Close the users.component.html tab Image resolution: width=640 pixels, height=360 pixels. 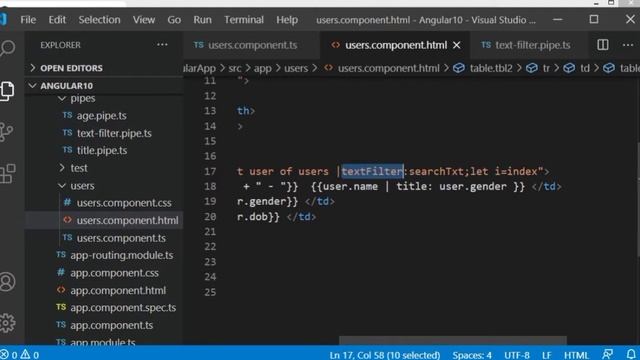(457, 45)
